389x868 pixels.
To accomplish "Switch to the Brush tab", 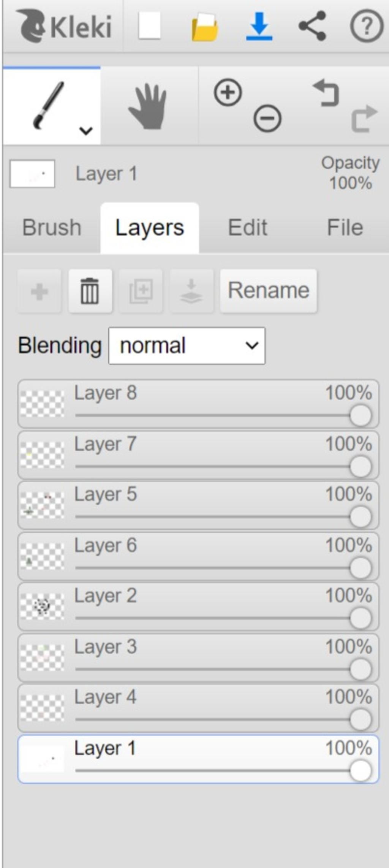I will (52, 228).
